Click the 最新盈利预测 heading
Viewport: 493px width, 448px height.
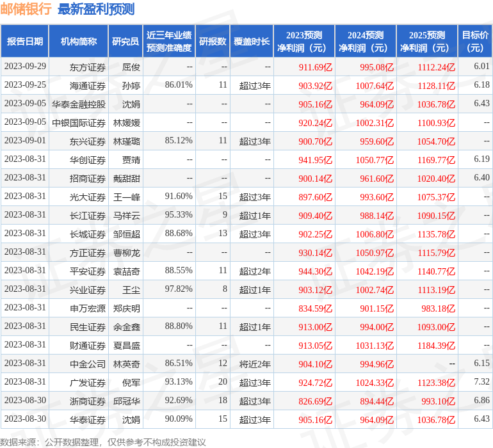(x=96, y=9)
